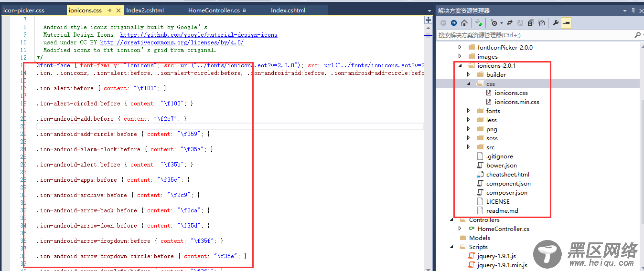Click the editor split-window handle icon
The height and width of the screenshot is (271, 644).
point(428,20)
